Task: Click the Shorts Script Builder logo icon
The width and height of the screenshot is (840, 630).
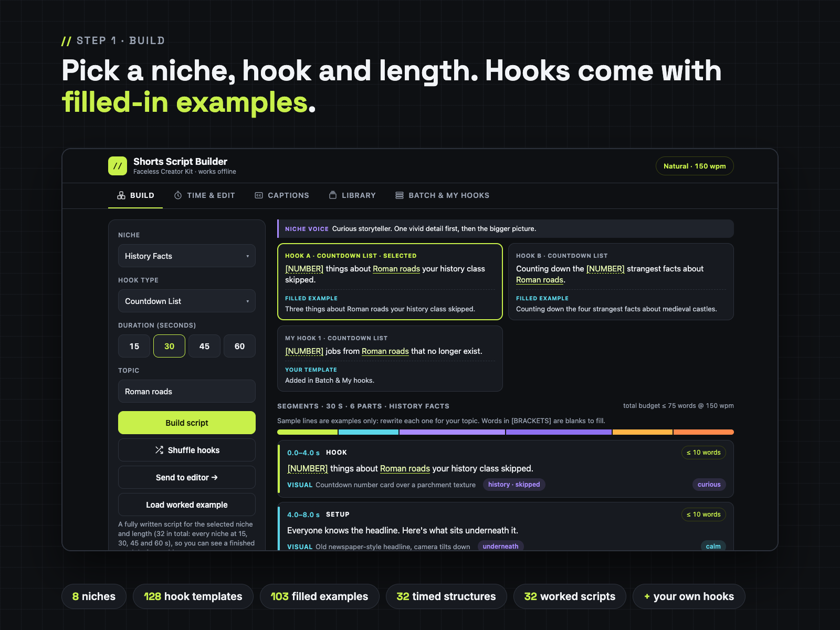Action: [x=118, y=166]
